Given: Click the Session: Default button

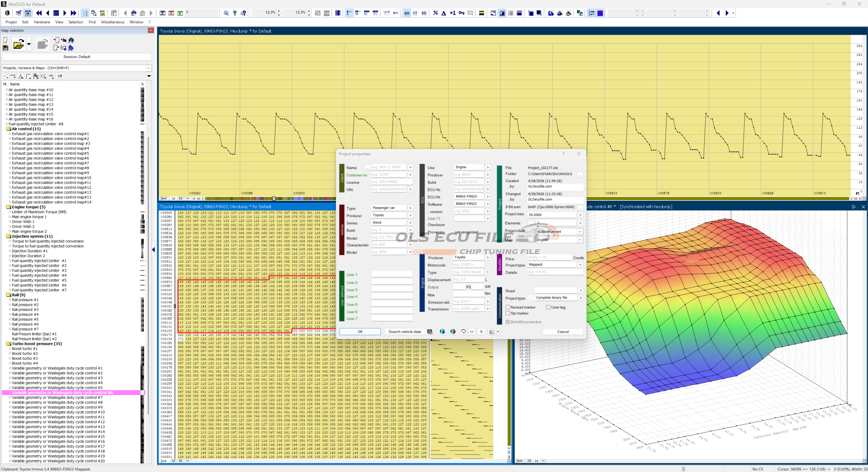Looking at the screenshot, I should 77,57.
